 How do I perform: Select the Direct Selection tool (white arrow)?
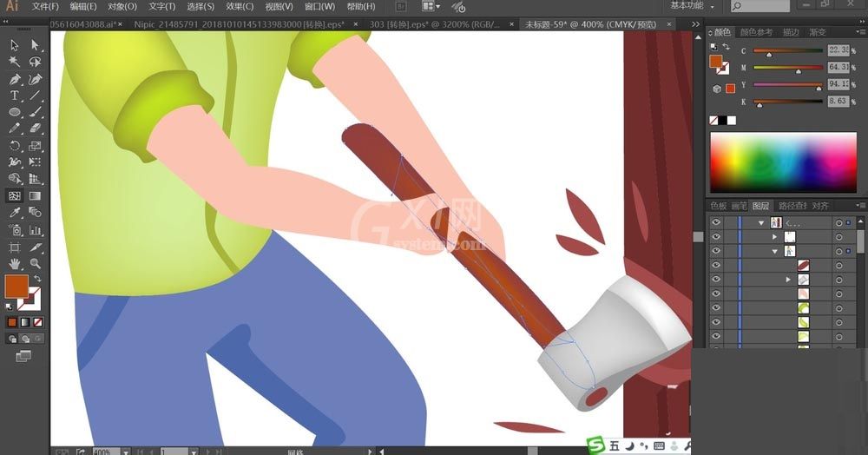pyautogui.click(x=35, y=45)
